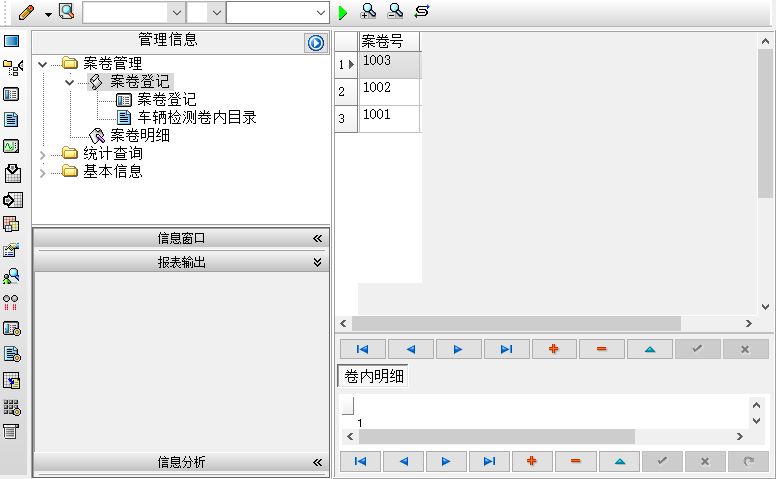
Task: Collapse the 信息窗口 panel
Action: click(x=317, y=239)
